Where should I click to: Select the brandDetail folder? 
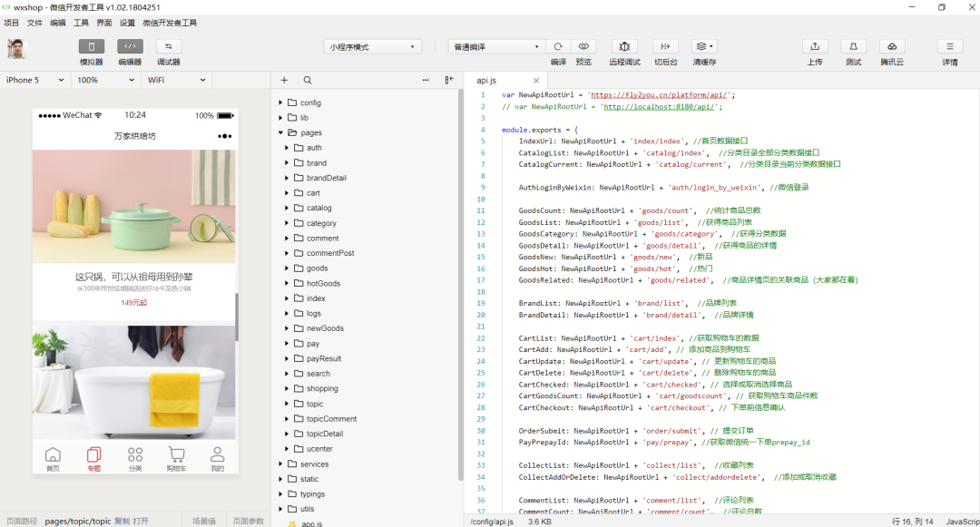point(326,178)
